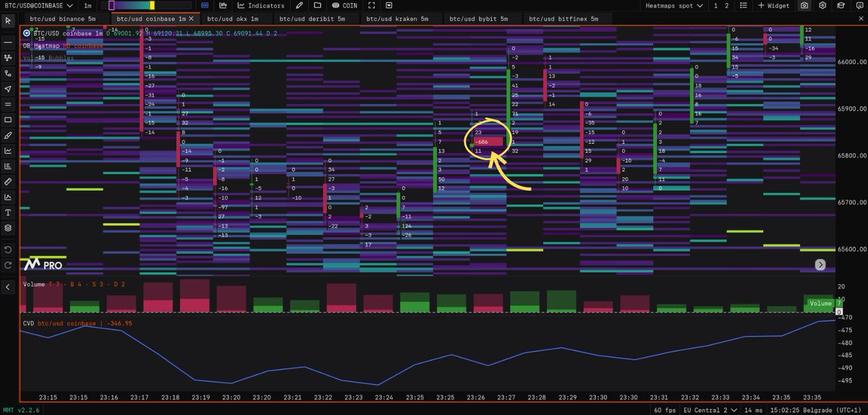
Task: Select the area chart tool in sidebar
Action: click(x=8, y=197)
